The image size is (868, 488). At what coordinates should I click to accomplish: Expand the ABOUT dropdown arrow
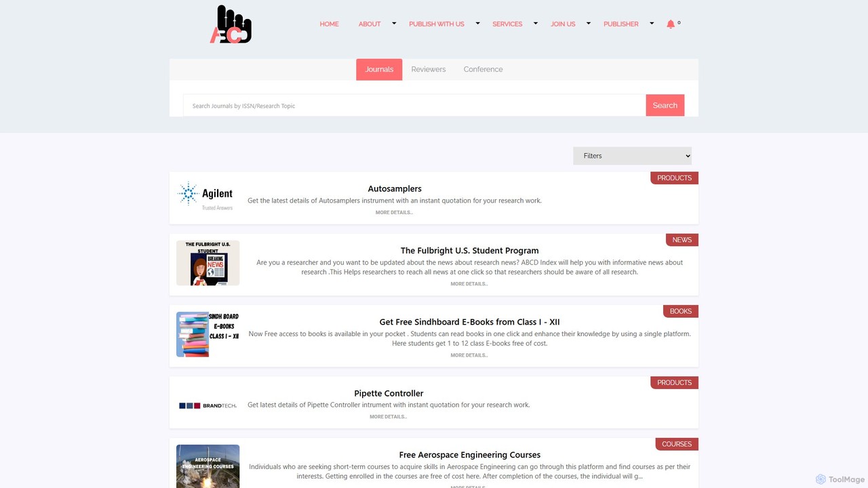tap(394, 23)
